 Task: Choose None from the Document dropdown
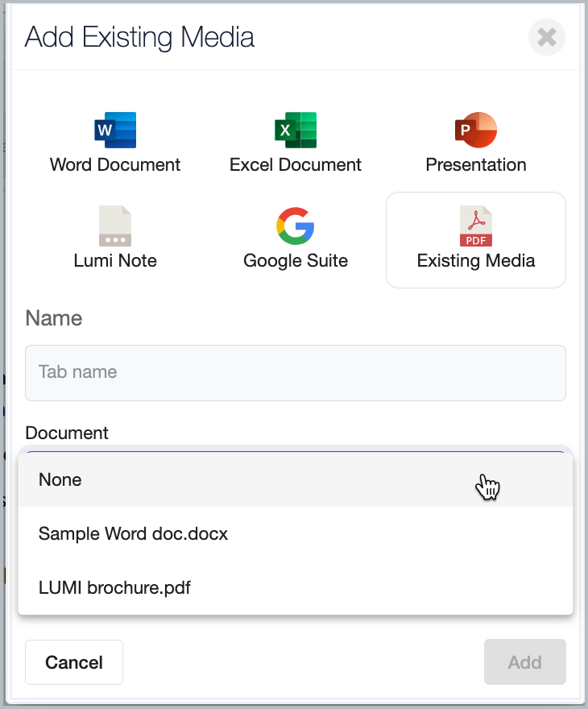296,479
